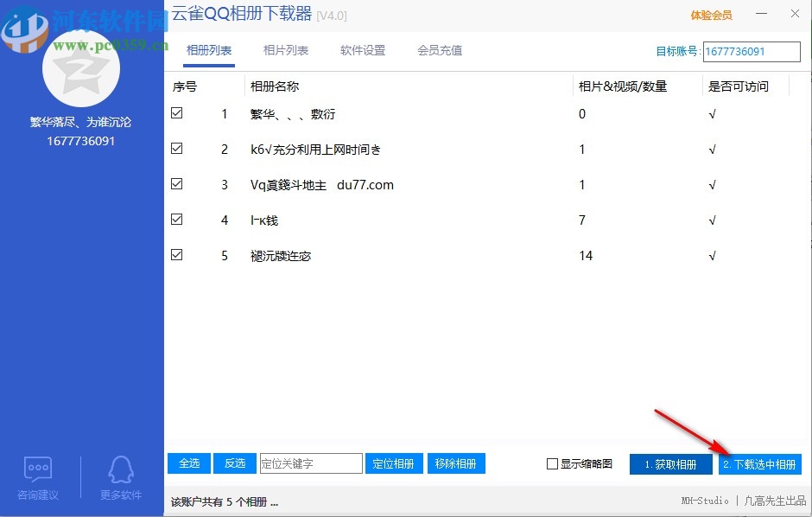Open 更多软件 via the QQ penguin icon

(120, 469)
